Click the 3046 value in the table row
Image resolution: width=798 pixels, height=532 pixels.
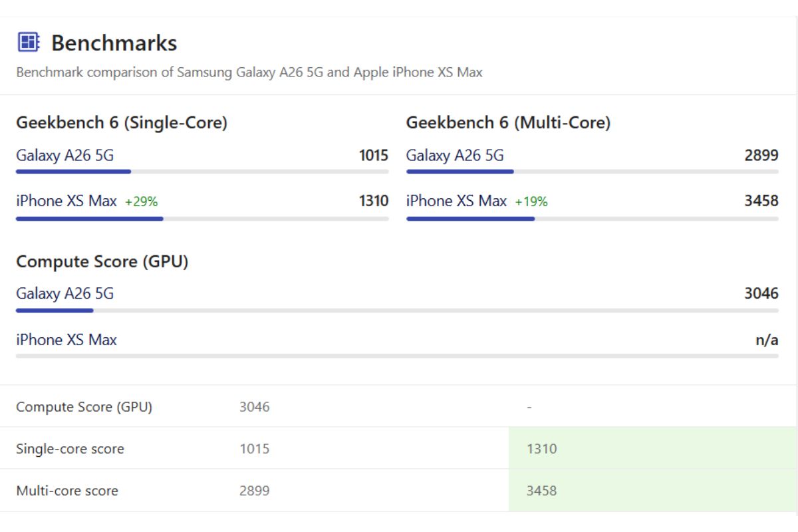click(255, 407)
